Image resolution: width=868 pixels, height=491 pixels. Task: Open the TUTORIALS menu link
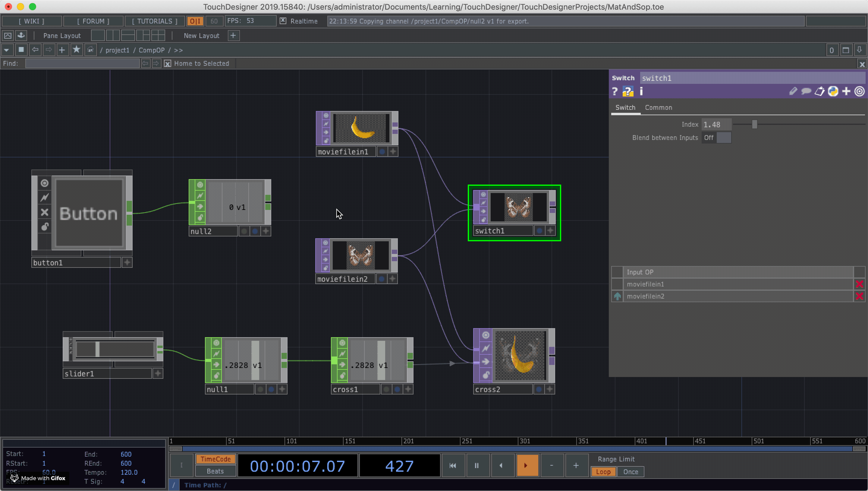point(155,21)
